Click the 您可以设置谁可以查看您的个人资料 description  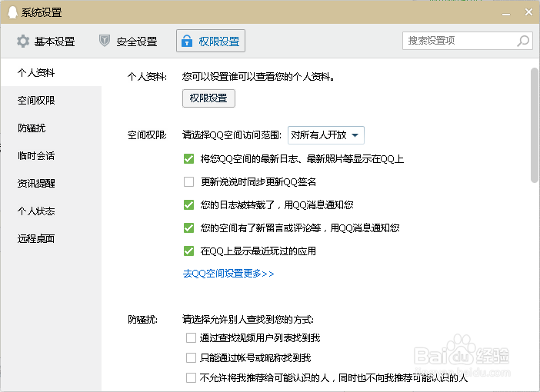[258, 76]
